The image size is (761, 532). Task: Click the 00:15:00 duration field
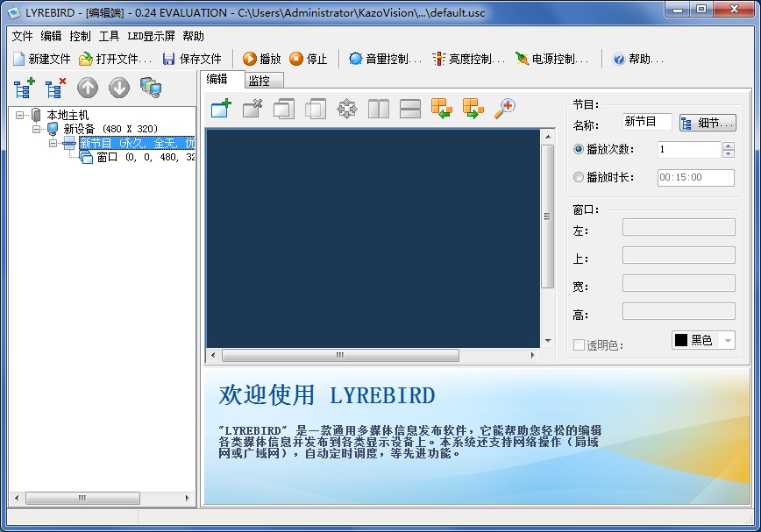click(696, 178)
